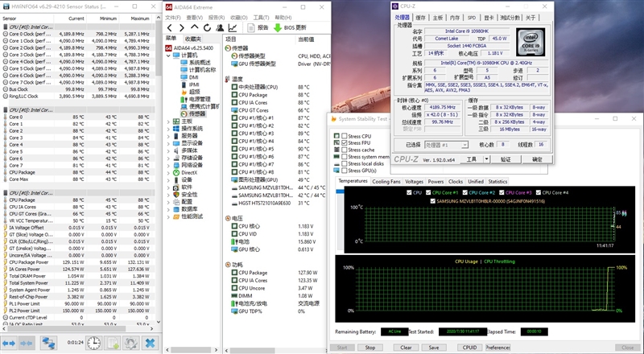
Task: Expand 操作系统 tree node
Action: (168, 129)
